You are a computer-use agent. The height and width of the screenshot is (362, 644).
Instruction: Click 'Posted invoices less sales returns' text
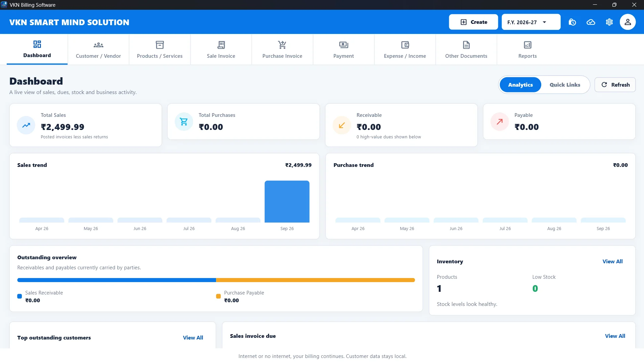click(74, 137)
